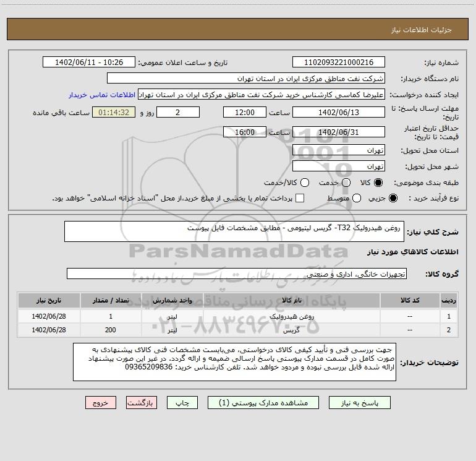Click the ردیف column header
The width and height of the screenshot is (476, 461).
pyautogui.click(x=449, y=300)
